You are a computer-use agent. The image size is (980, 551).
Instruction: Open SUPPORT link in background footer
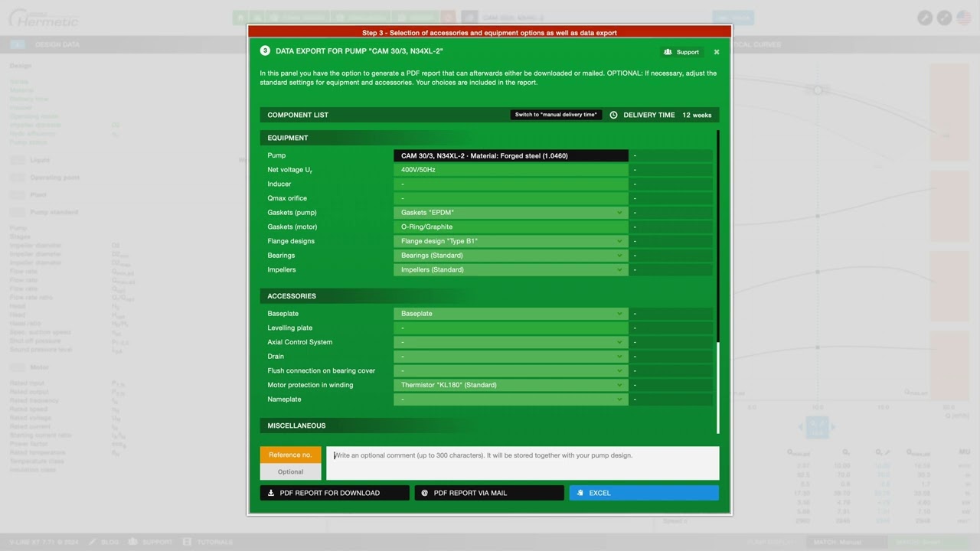(x=151, y=542)
